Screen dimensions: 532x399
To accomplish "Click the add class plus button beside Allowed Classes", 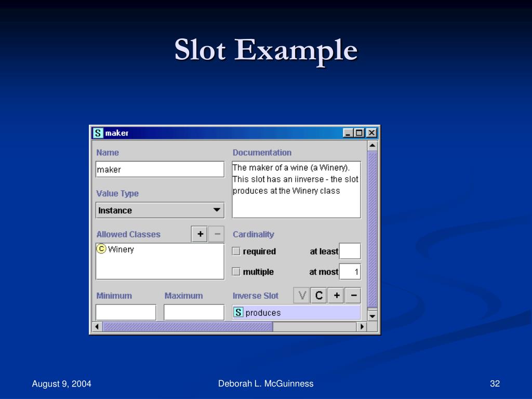I will pos(200,234).
